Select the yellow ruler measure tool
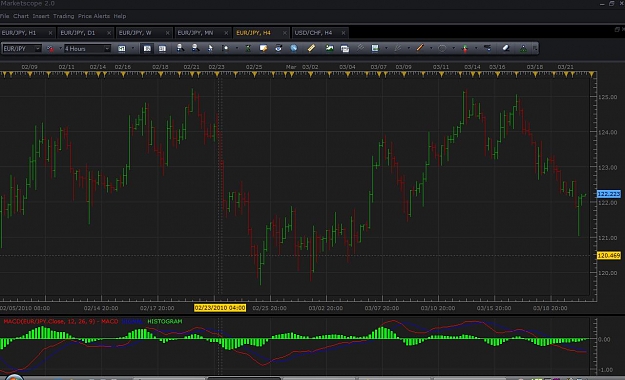 [x=311, y=48]
